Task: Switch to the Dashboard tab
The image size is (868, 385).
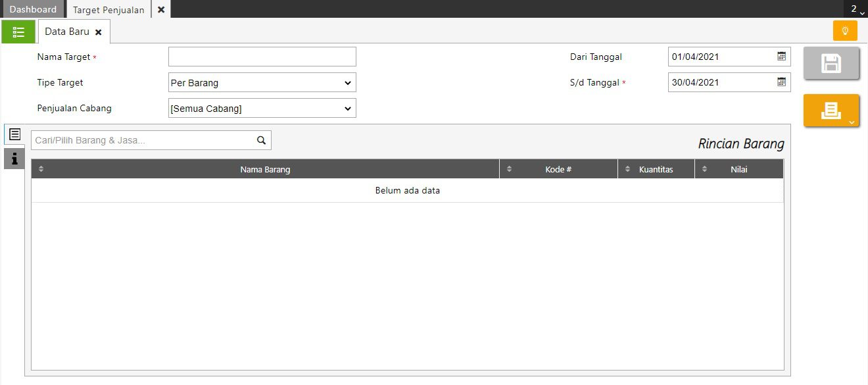Action: point(33,10)
